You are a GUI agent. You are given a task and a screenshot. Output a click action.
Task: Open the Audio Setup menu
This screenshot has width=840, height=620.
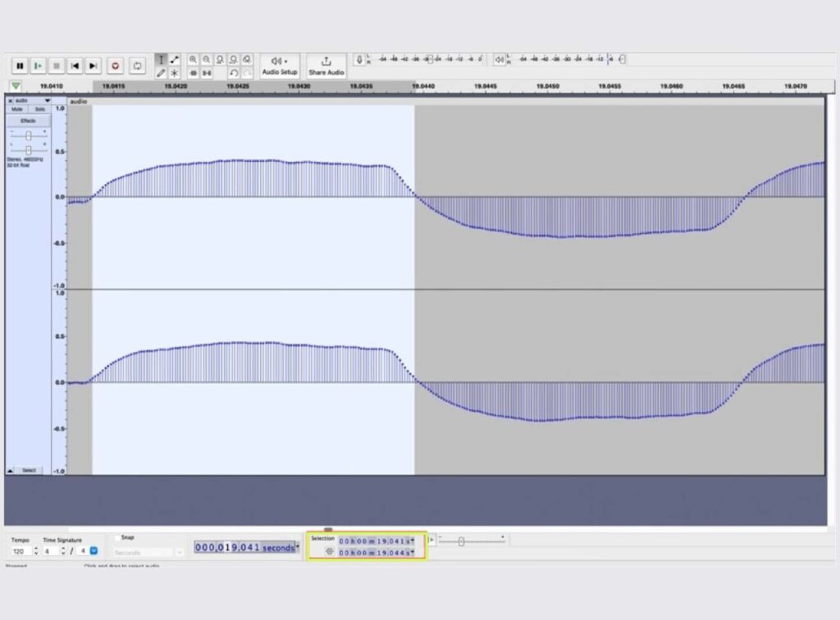[280, 66]
